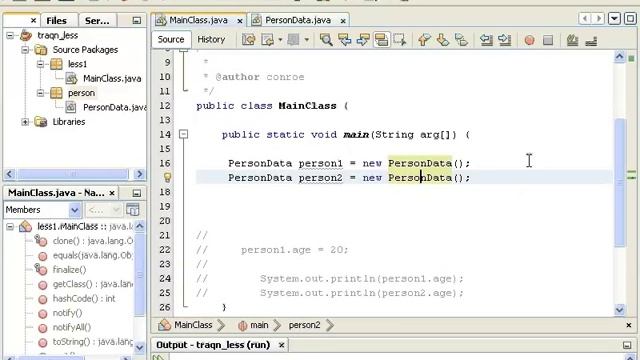Click Shift Line Right icon
Image resolution: width=640 pixels, height=360 pixels.
(x=504, y=40)
